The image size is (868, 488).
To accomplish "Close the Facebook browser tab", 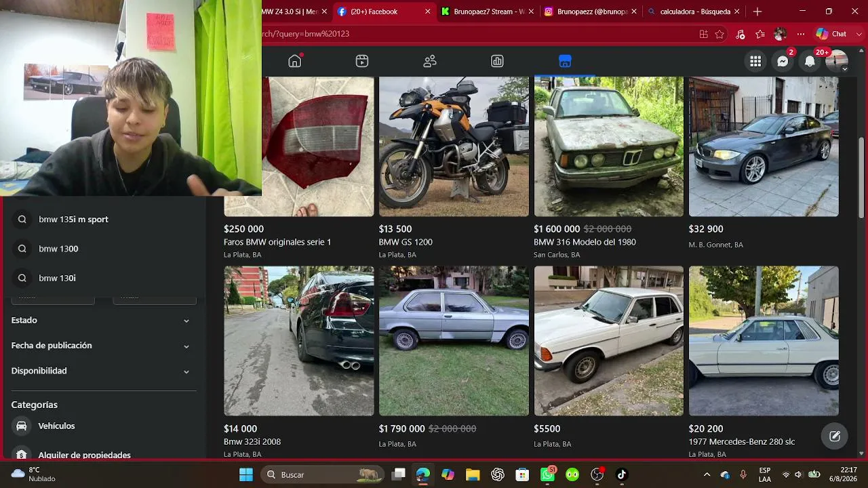I will 427,12.
